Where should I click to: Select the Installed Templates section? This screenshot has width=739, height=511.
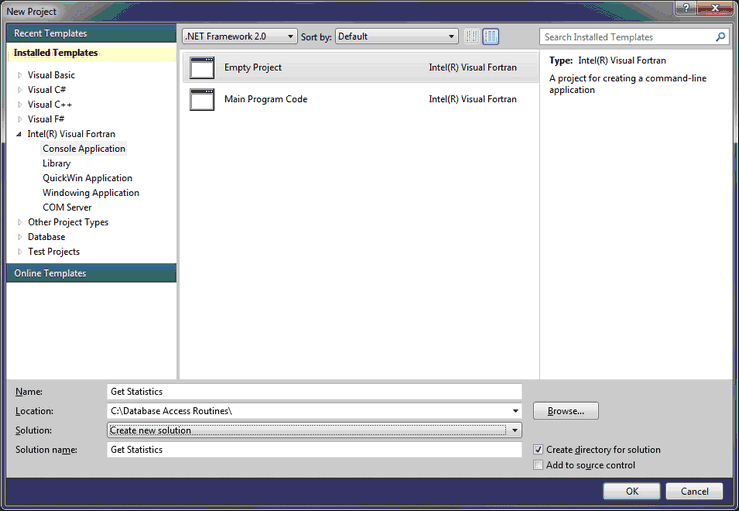click(x=91, y=53)
